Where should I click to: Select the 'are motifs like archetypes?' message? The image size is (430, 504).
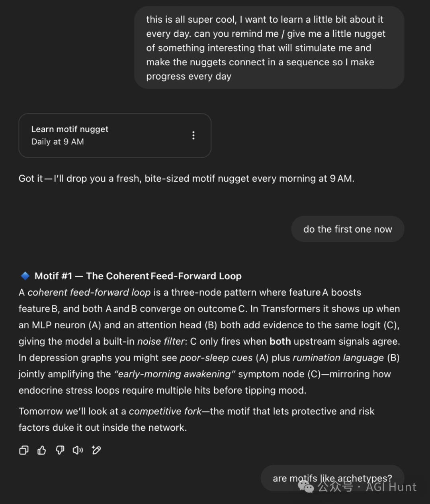tap(332, 478)
